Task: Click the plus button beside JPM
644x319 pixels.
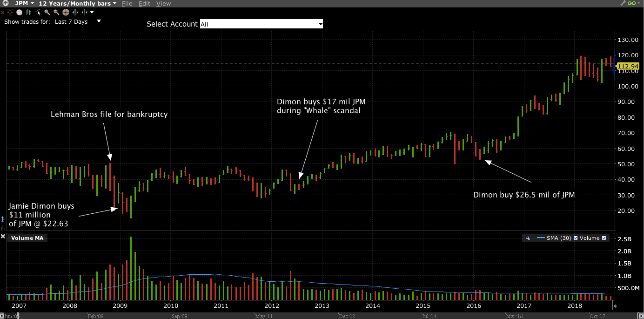Action: coord(5,3)
